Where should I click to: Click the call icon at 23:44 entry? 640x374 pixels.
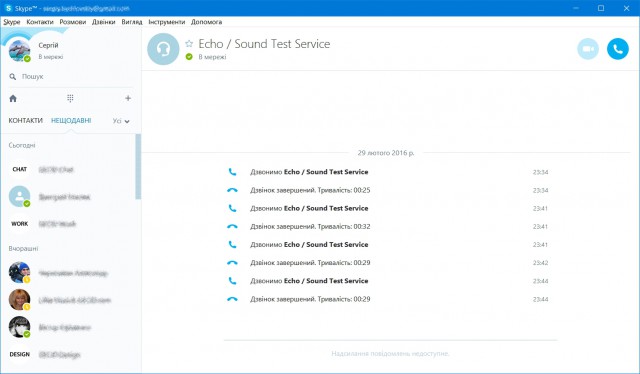tap(232, 281)
